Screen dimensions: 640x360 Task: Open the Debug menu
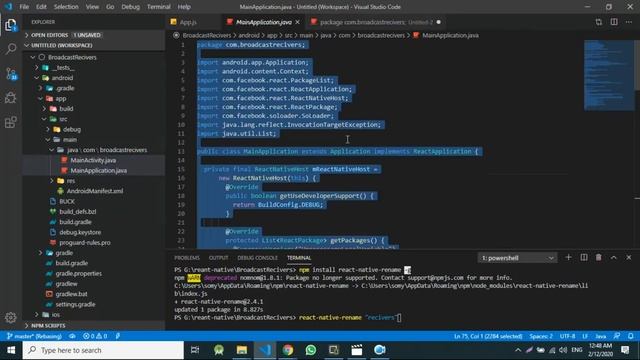point(131,7)
